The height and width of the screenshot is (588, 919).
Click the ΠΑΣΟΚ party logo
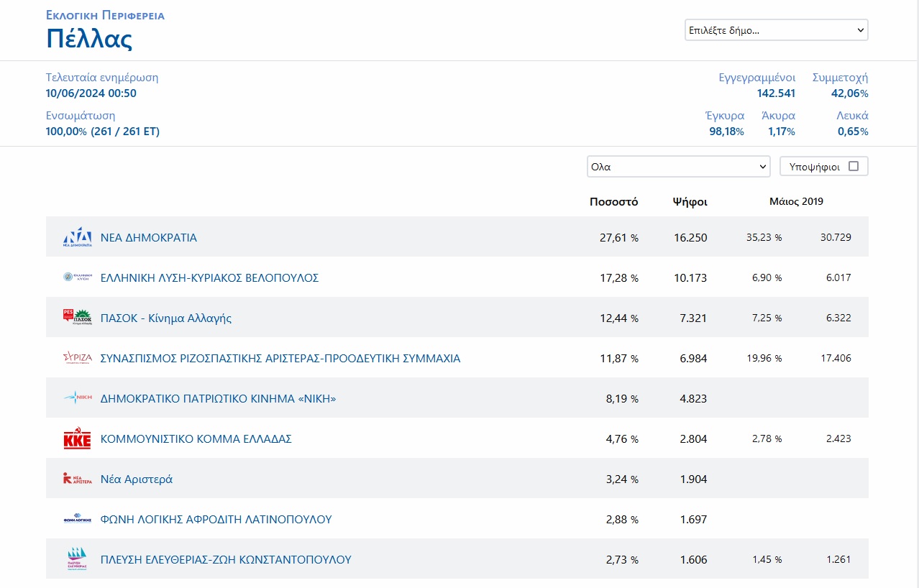click(77, 318)
